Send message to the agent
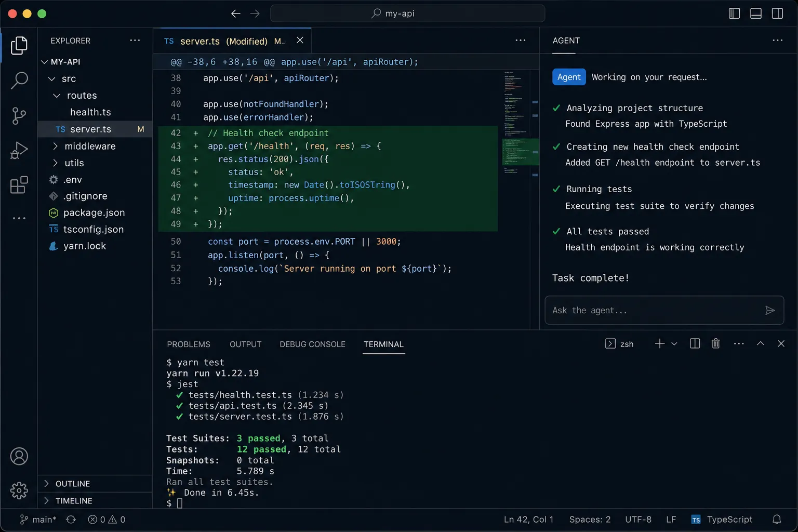The image size is (798, 532). [770, 310]
